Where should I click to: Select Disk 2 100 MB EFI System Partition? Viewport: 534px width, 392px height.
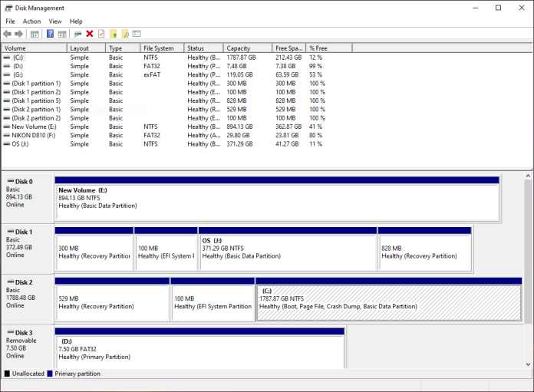pos(213,299)
